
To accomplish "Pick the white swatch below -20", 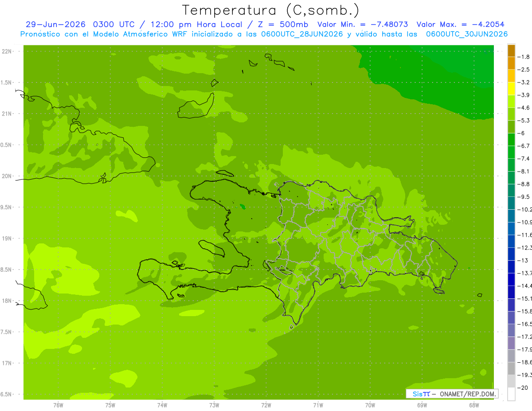I will click(x=511, y=394).
